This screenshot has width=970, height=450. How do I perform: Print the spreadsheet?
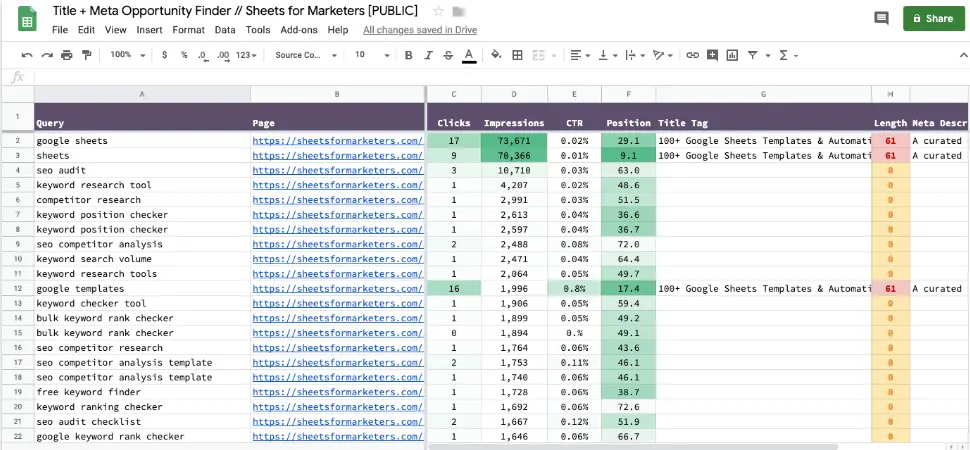tap(67, 55)
